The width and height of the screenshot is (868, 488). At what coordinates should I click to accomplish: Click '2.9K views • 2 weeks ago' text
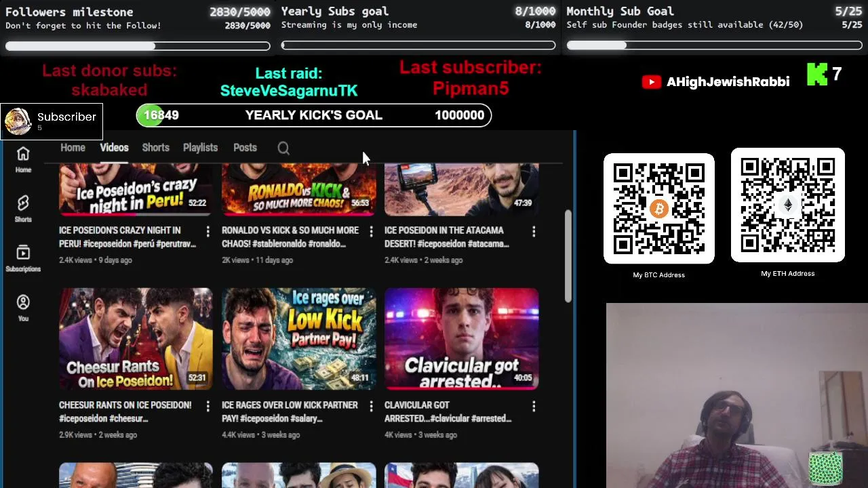click(x=98, y=435)
